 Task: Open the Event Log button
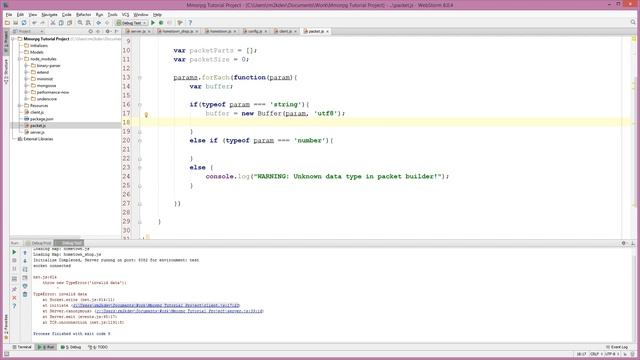pyautogui.click(x=617, y=347)
